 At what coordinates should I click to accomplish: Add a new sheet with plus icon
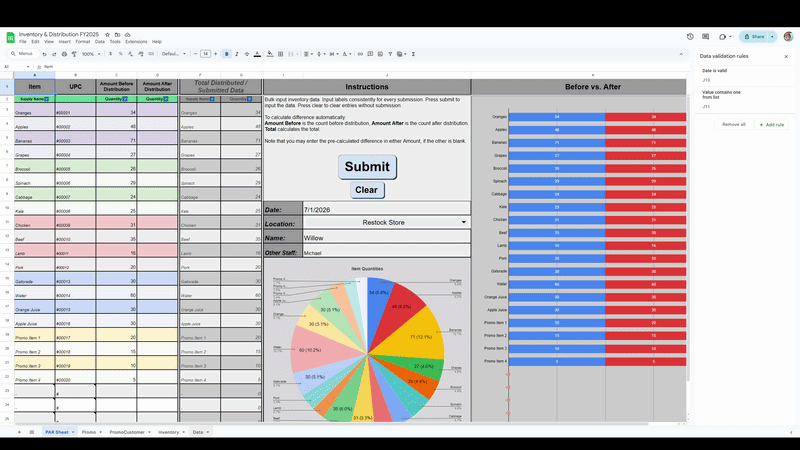pyautogui.click(x=18, y=432)
